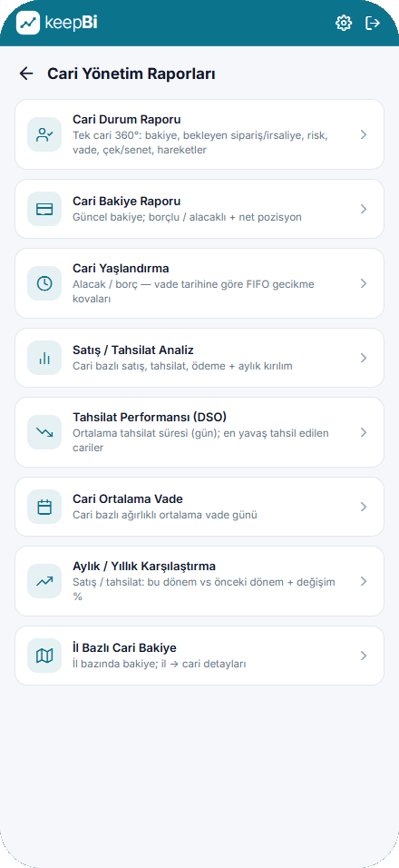The height and width of the screenshot is (868, 399).
Task: Click the Cari Yönetim Raporları page heading
Action: pos(131,74)
